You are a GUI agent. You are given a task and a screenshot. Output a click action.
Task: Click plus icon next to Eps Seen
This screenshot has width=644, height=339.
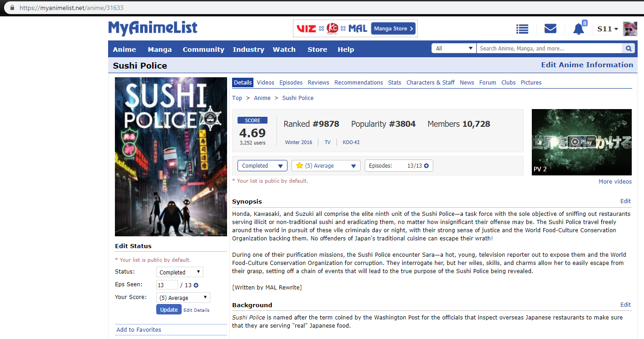point(196,285)
